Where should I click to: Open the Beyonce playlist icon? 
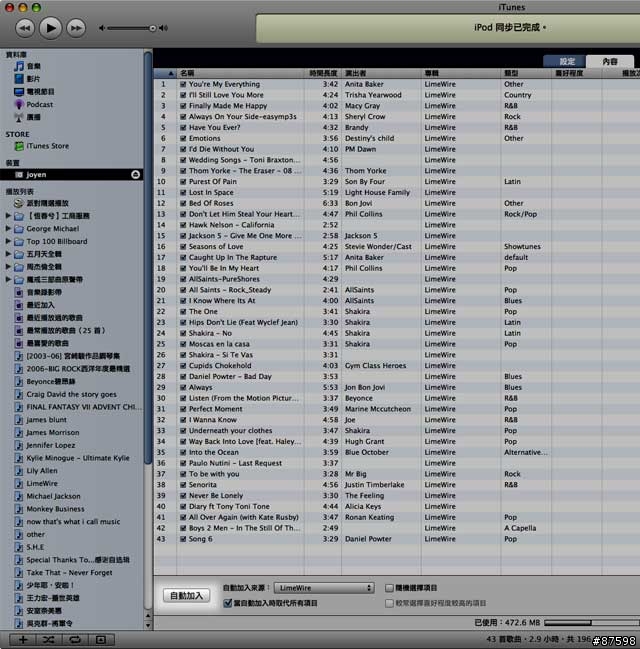coord(19,382)
